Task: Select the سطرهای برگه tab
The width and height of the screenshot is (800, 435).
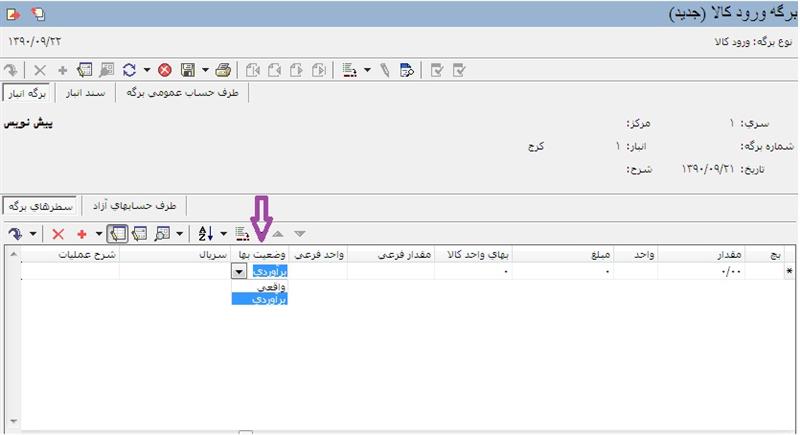Action: point(42,205)
